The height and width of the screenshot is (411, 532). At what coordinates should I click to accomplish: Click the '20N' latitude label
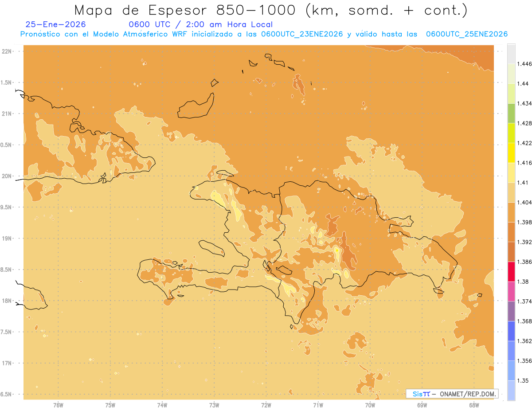point(7,176)
